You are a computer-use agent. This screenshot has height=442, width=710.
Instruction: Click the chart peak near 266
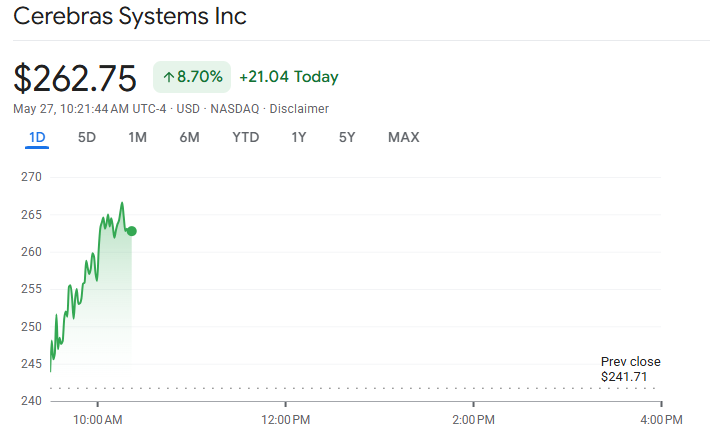pos(122,203)
